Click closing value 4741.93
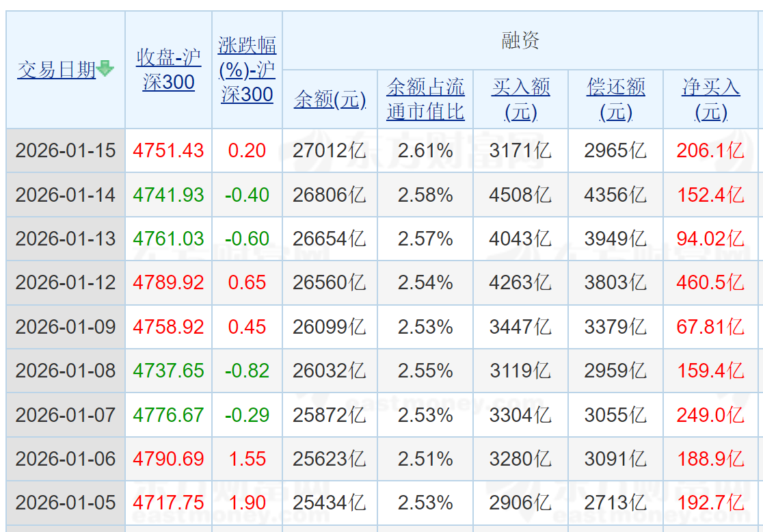The height and width of the screenshot is (532, 763). click(168, 195)
